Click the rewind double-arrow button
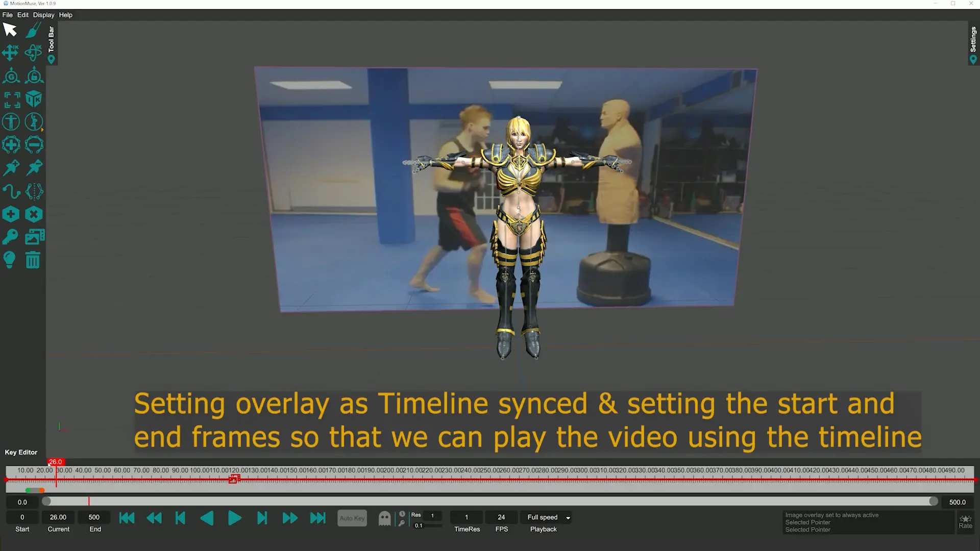Image resolution: width=980 pixels, height=551 pixels. pyautogui.click(x=154, y=518)
